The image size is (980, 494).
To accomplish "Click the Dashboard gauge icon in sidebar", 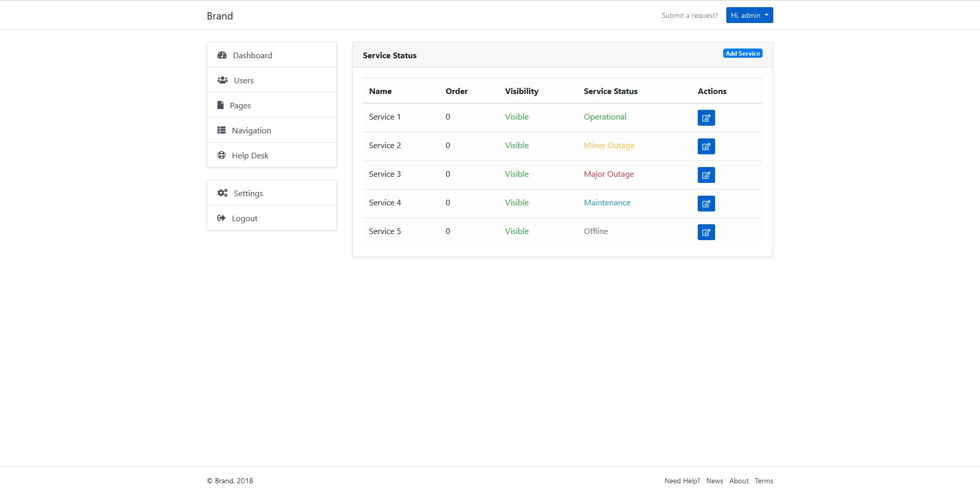I will [222, 55].
